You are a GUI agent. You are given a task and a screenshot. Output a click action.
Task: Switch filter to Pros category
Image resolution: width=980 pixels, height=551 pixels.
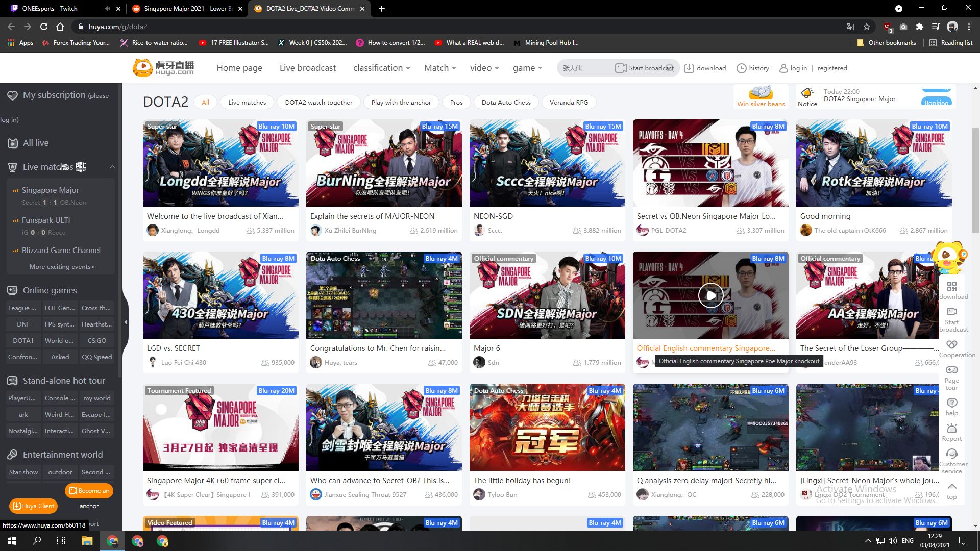[x=456, y=102]
